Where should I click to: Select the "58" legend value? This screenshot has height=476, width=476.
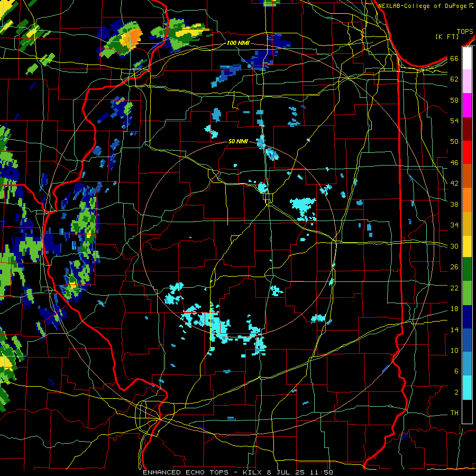(454, 100)
